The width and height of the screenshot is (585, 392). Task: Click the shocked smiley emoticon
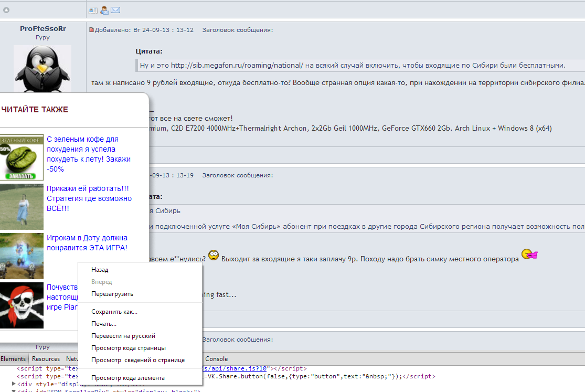(214, 255)
